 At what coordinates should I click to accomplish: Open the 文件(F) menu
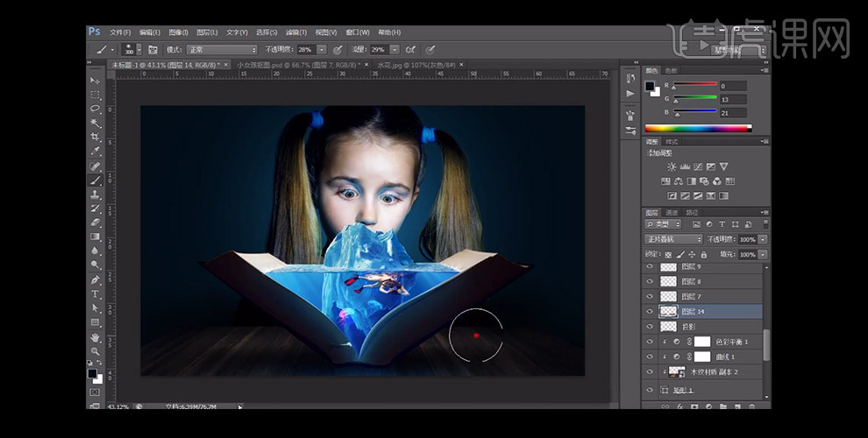[x=120, y=32]
